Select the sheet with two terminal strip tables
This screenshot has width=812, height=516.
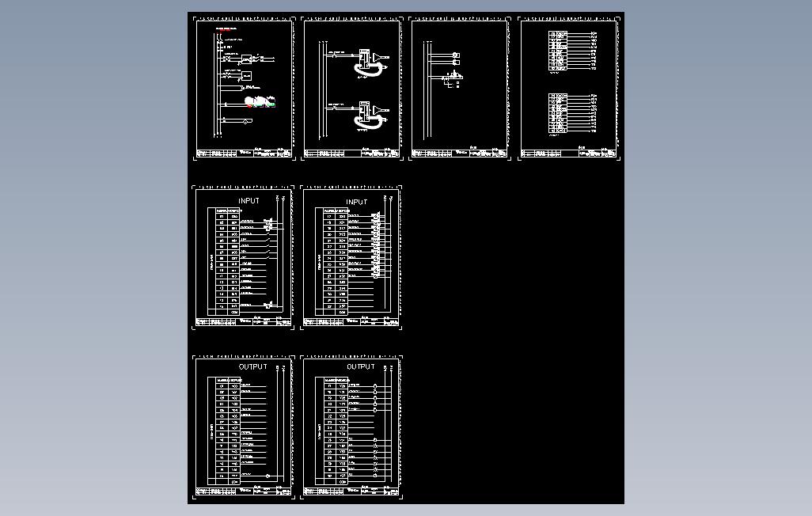pos(568,89)
